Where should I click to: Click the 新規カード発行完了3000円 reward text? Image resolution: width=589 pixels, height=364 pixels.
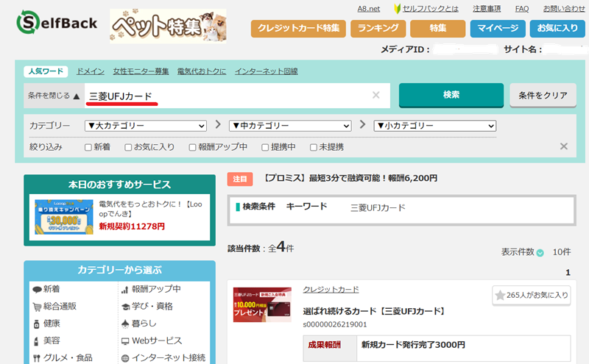tap(413, 344)
